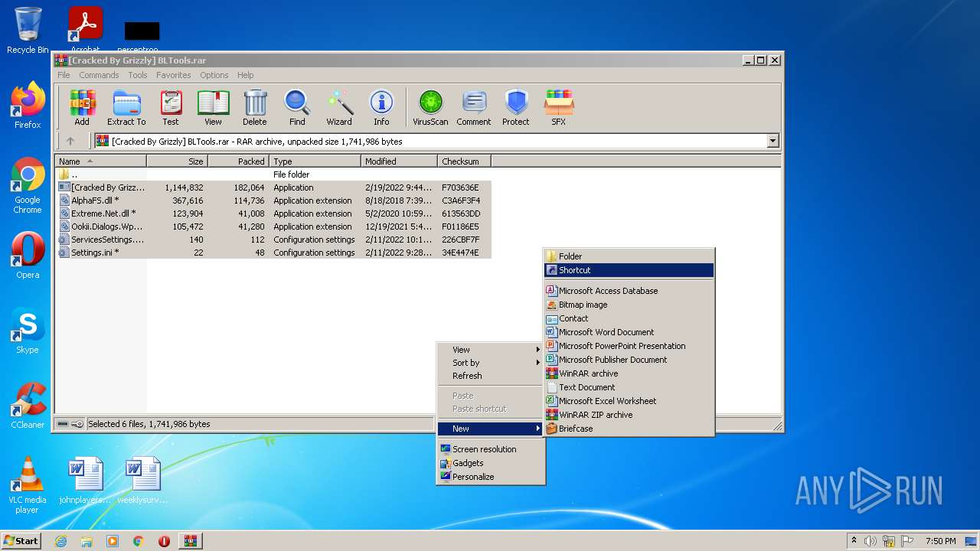Click Windows Explorer taskbar icon
This screenshot has height=551, width=980.
coord(87,541)
